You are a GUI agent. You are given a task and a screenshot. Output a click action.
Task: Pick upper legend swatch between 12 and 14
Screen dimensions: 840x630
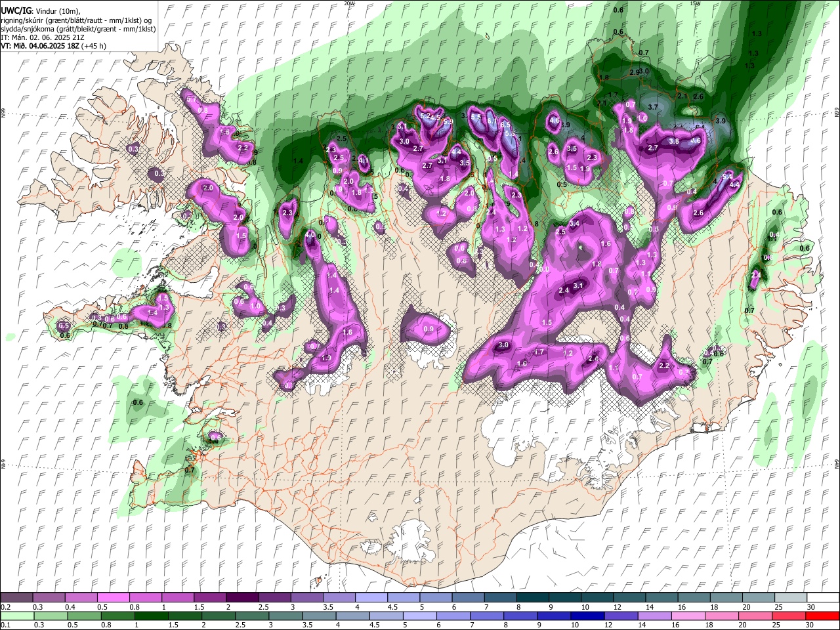[x=629, y=598]
